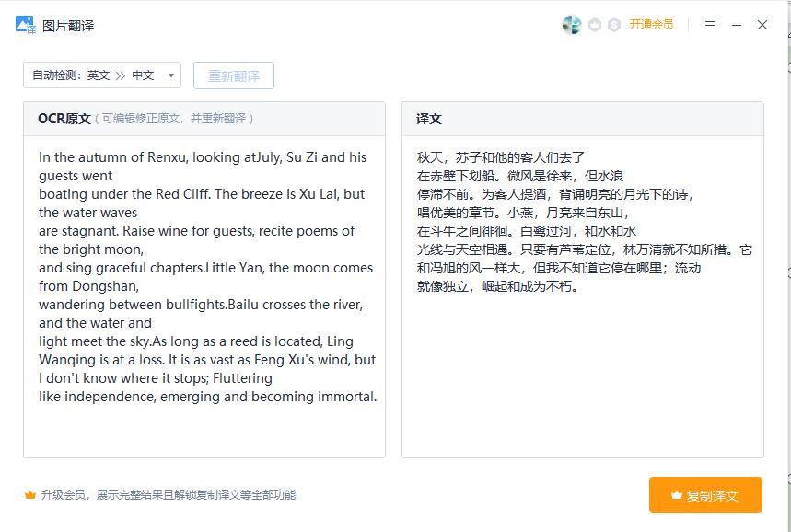
Task: Click the grey S hexagon badge icon
Action: pos(614,25)
